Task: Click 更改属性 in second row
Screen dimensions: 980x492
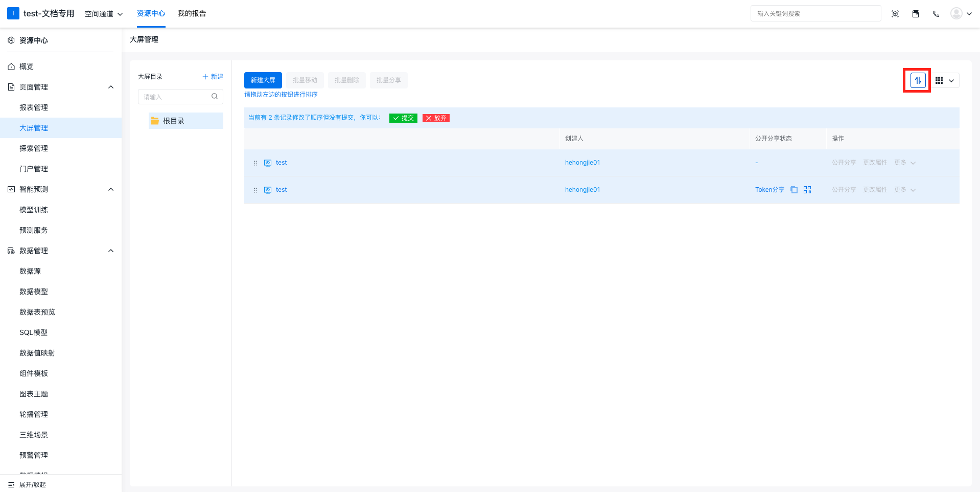Action: tap(875, 190)
